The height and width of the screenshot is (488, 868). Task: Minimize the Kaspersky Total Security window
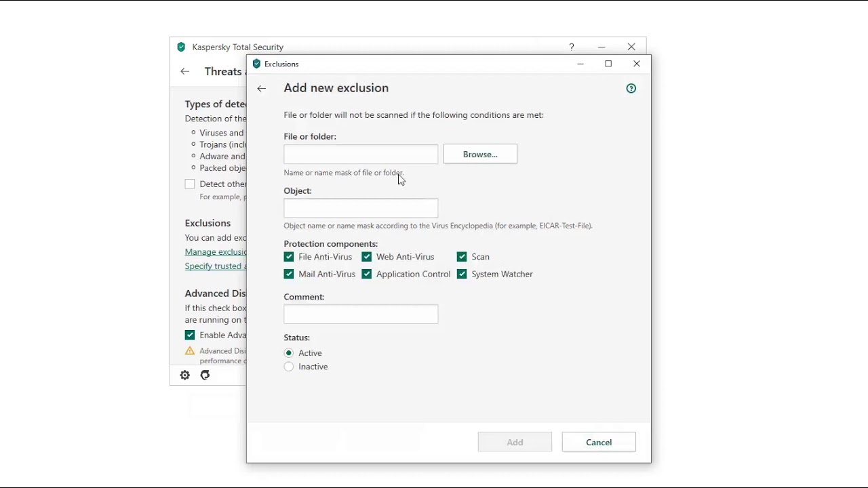click(x=601, y=47)
